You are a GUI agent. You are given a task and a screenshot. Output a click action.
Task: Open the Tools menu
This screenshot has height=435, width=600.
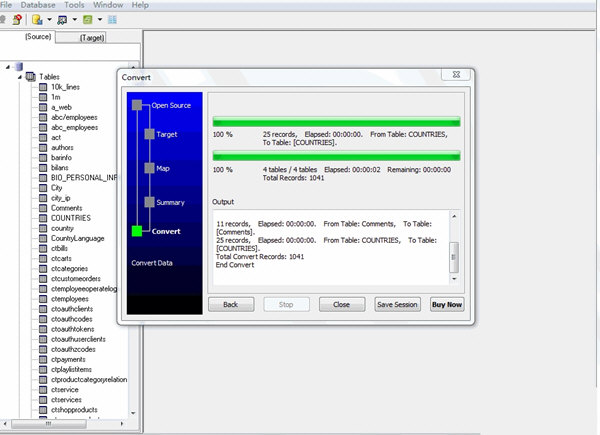click(74, 5)
